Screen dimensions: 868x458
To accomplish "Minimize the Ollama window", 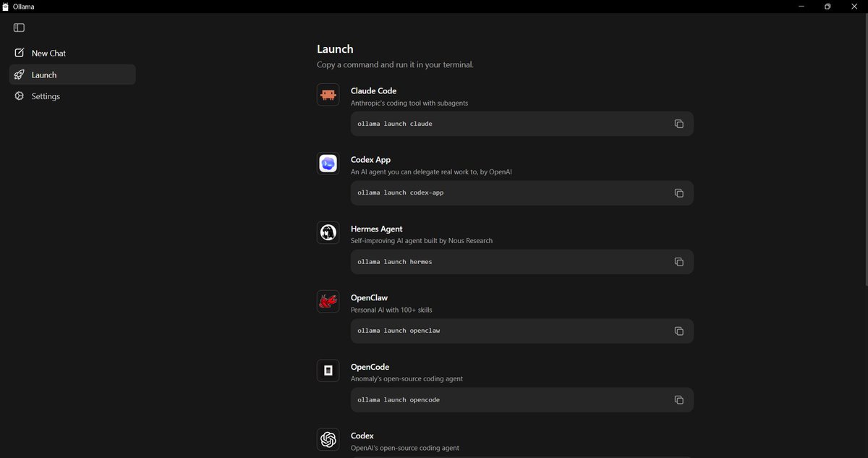I will [x=801, y=7].
